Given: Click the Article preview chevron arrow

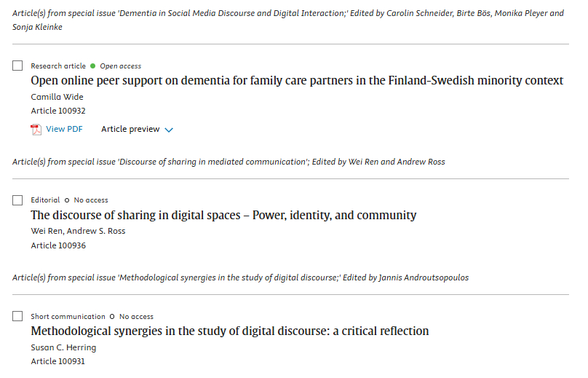Looking at the screenshot, I should (x=169, y=130).
